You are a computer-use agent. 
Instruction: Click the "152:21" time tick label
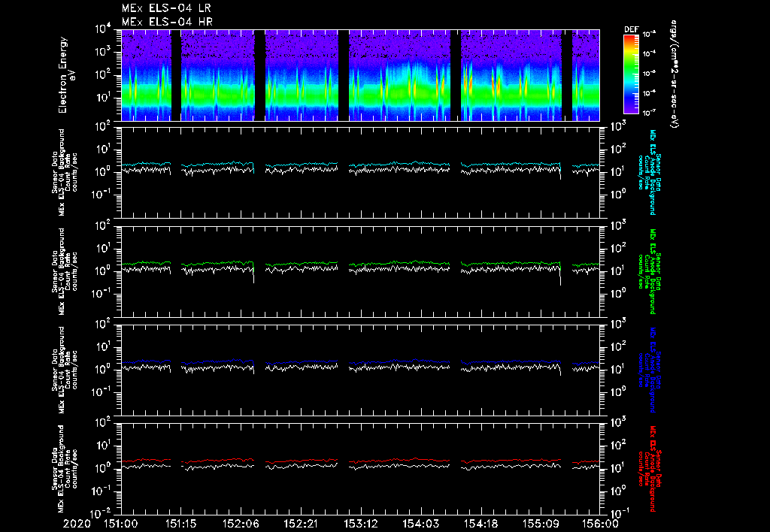[301, 524]
